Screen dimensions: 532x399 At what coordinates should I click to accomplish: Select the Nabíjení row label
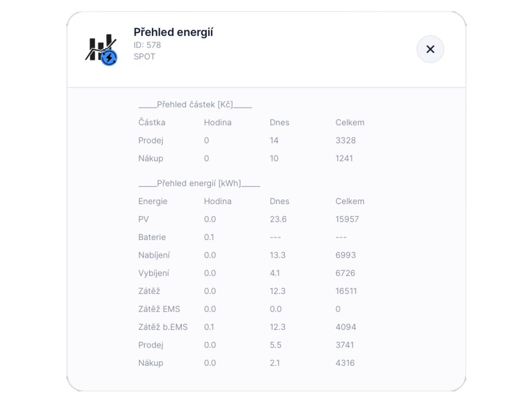pyautogui.click(x=154, y=255)
